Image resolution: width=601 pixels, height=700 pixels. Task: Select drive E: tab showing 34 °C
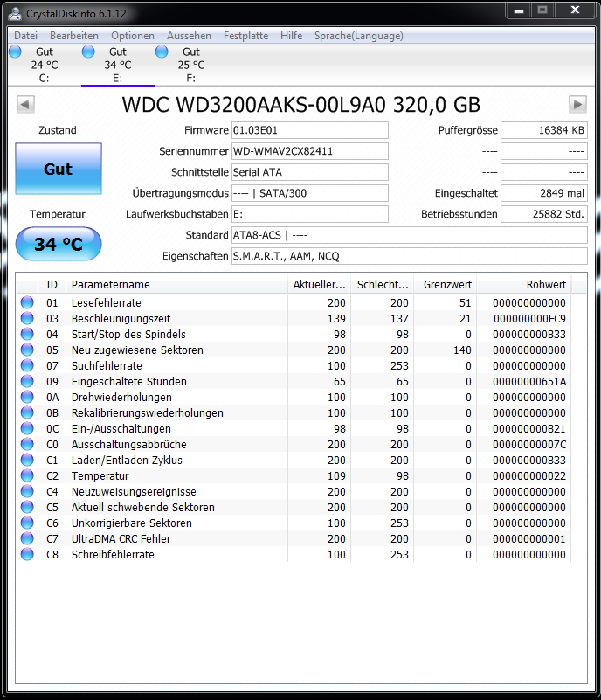tap(118, 65)
